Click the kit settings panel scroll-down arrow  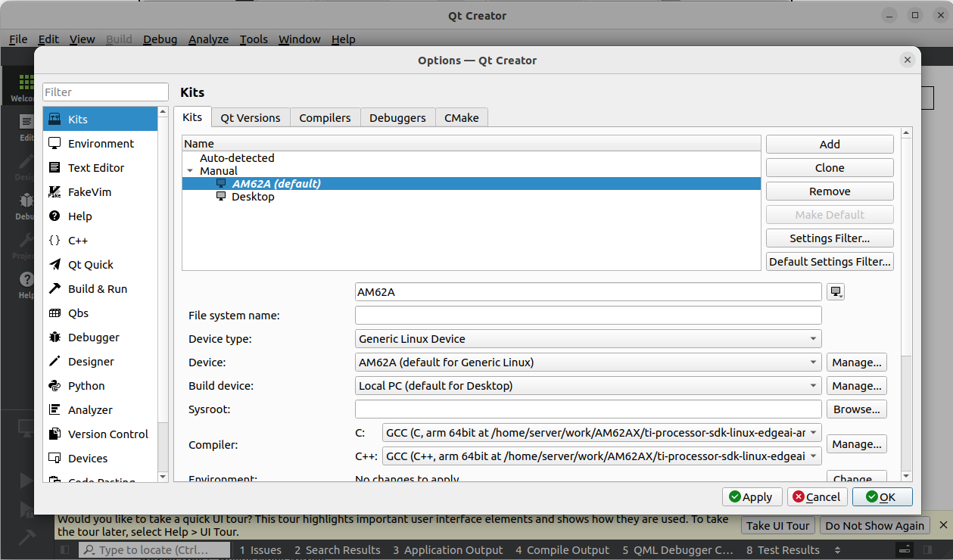(907, 476)
